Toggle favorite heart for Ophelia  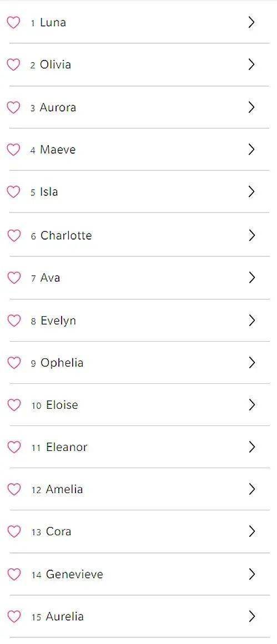coord(13,363)
